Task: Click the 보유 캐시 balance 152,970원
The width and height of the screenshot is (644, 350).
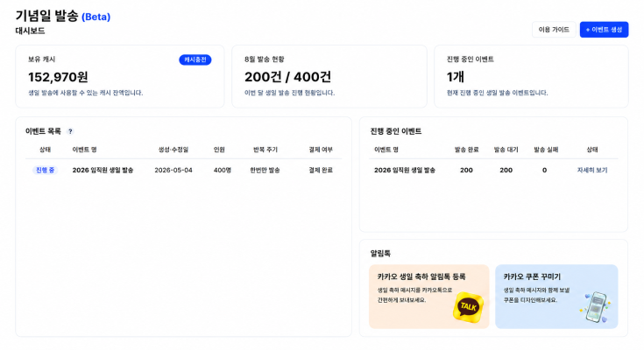Action: click(58, 77)
